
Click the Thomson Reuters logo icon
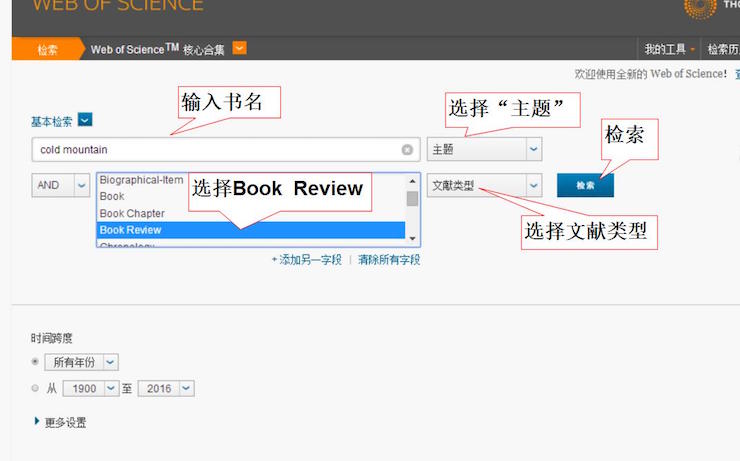699,7
